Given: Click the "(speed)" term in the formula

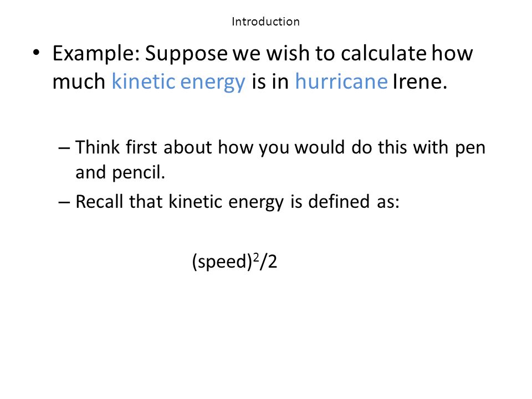Looking at the screenshot, I should tap(222, 262).
